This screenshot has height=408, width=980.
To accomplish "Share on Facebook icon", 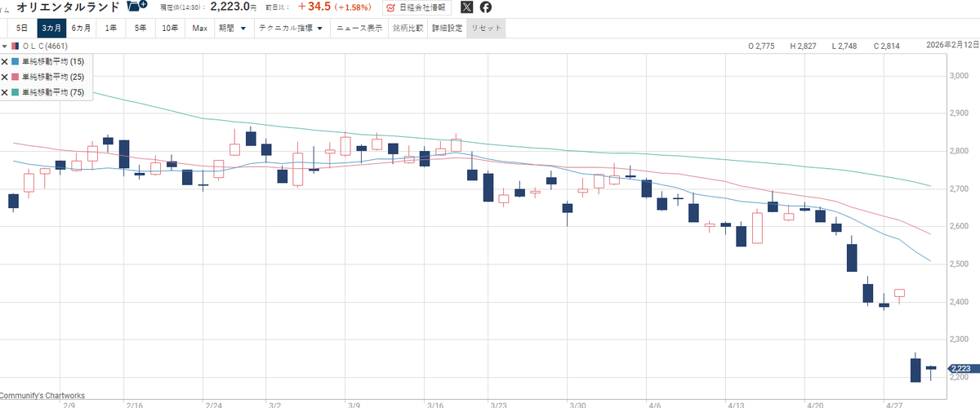I will click(x=486, y=7).
